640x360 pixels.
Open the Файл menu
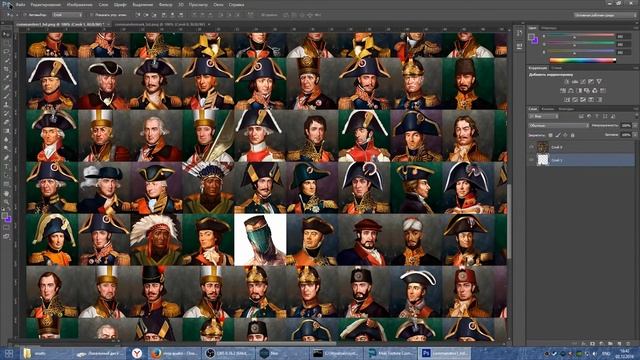tap(20, 5)
